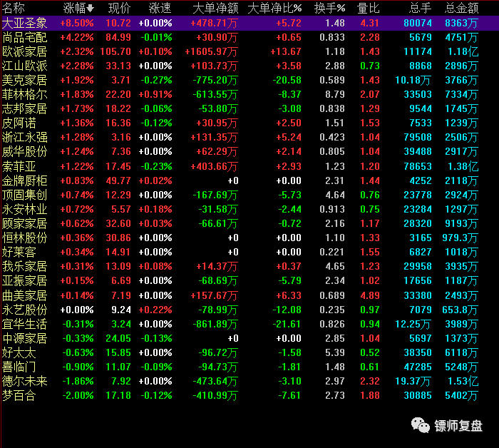Click 曲美家居 volume ratio 4.89
This screenshot has height=448, width=499.
pyautogui.click(x=370, y=295)
